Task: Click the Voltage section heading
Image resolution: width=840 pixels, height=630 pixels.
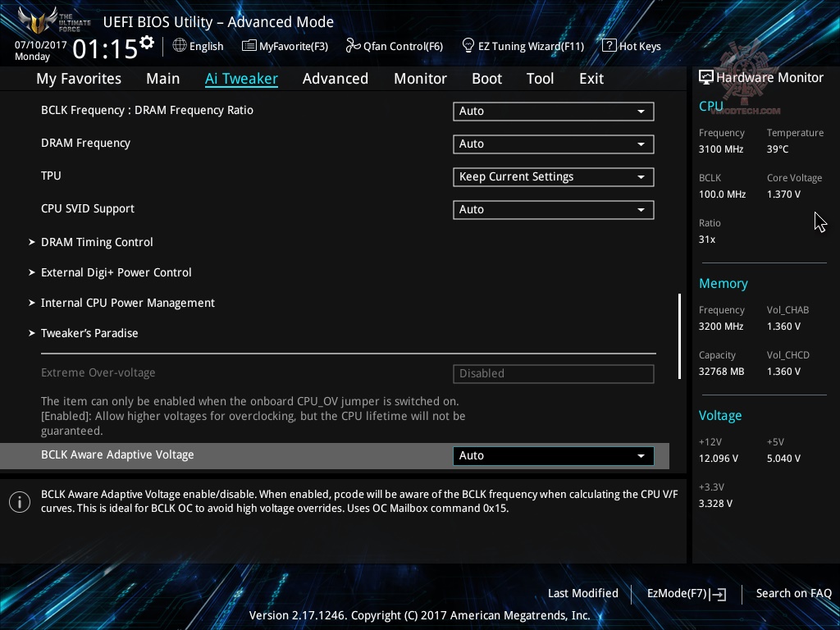Action: click(x=720, y=416)
